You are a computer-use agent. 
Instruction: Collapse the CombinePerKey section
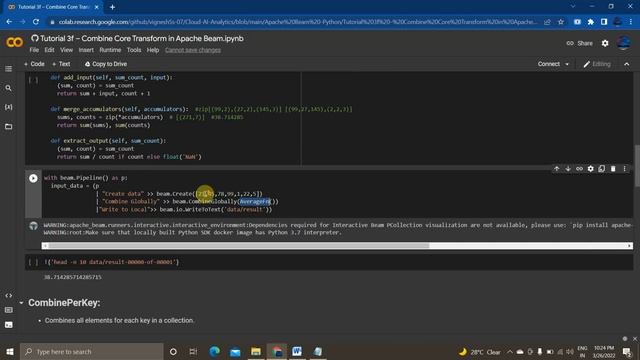click(x=21, y=303)
